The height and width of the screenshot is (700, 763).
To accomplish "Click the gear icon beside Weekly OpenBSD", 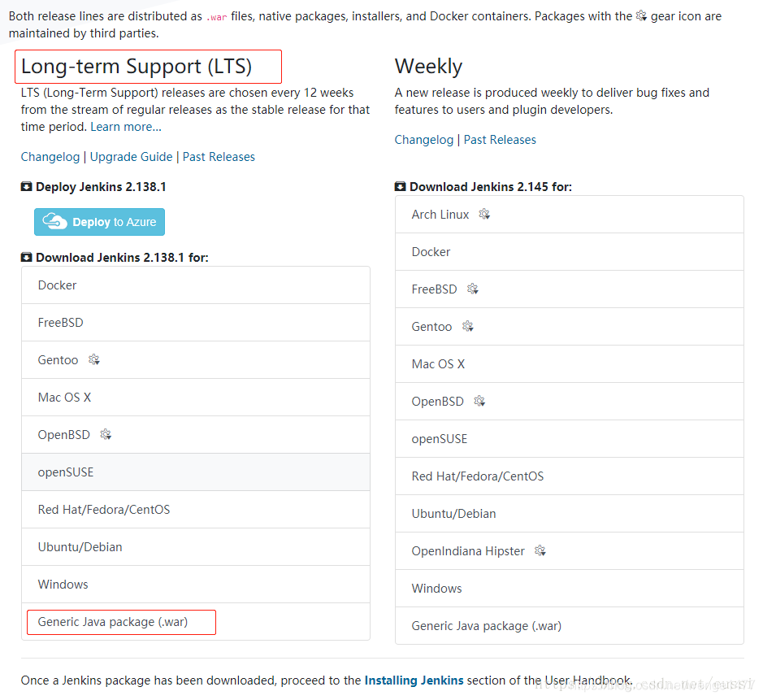I will tap(479, 401).
